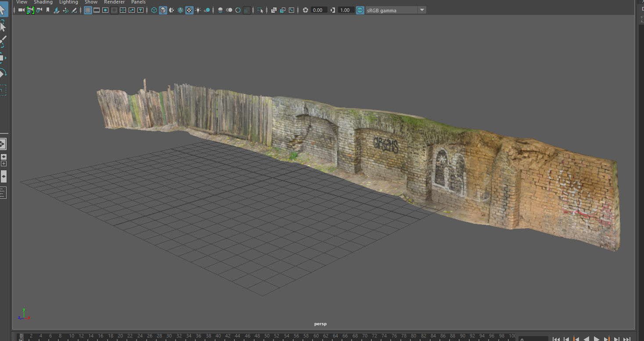Click the Isolate Select icon

click(260, 10)
